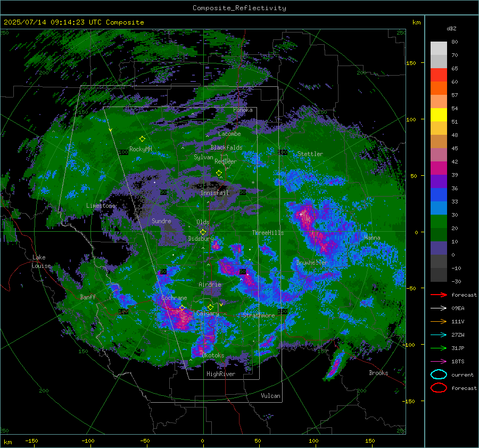Screen dimensions: 479x448
Task: Click the Sylvan label
Action: (x=203, y=157)
